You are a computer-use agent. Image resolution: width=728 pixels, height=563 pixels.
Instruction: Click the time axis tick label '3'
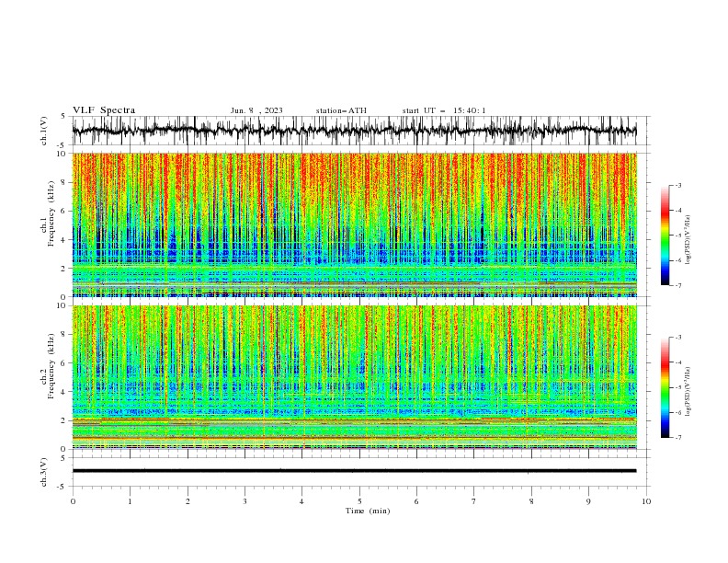[x=245, y=501]
